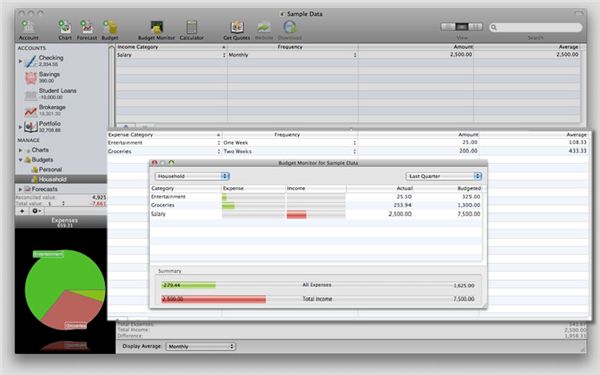Screen dimensions: 600x375
Task: Open the Last Quarter period dropdown
Action: [443, 176]
